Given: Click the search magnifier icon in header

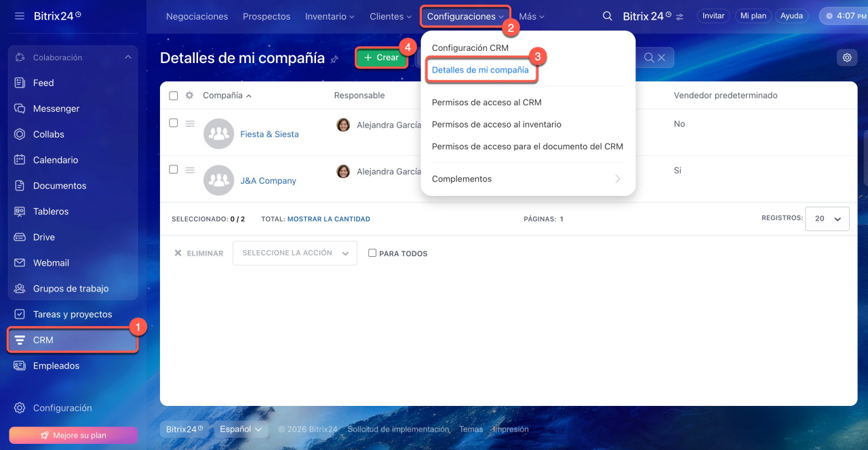Looking at the screenshot, I should pos(608,16).
